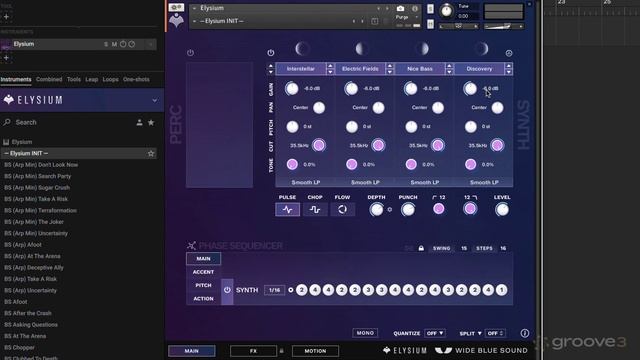
Task: Select preset BS (Arp) Deceptive Ally
Action: tap(34, 268)
